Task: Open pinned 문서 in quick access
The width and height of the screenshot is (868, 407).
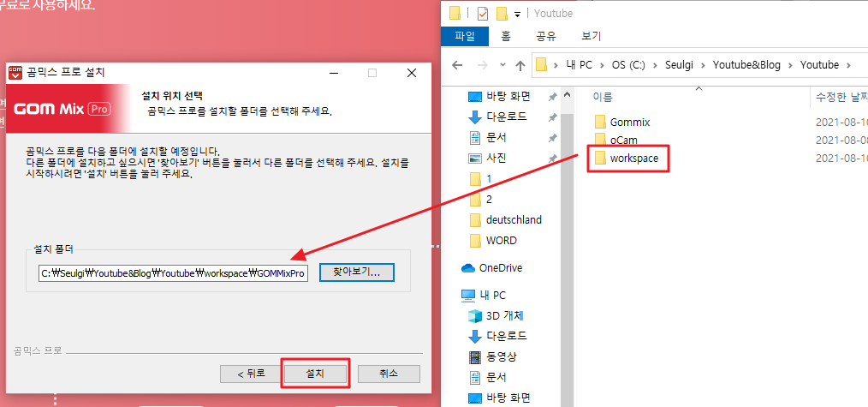Action: point(496,137)
